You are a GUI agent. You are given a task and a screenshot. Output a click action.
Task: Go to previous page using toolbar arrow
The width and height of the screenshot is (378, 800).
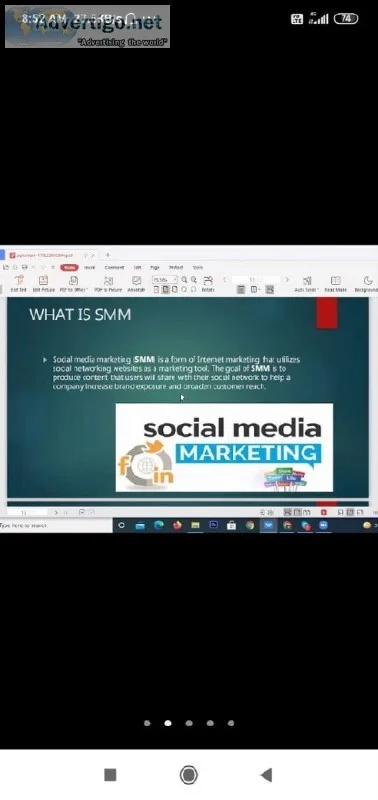tap(224, 280)
